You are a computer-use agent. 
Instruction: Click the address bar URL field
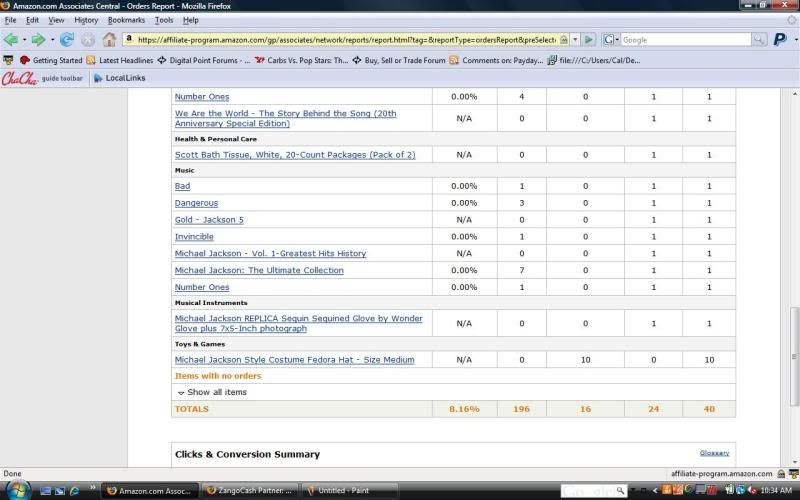(346, 39)
